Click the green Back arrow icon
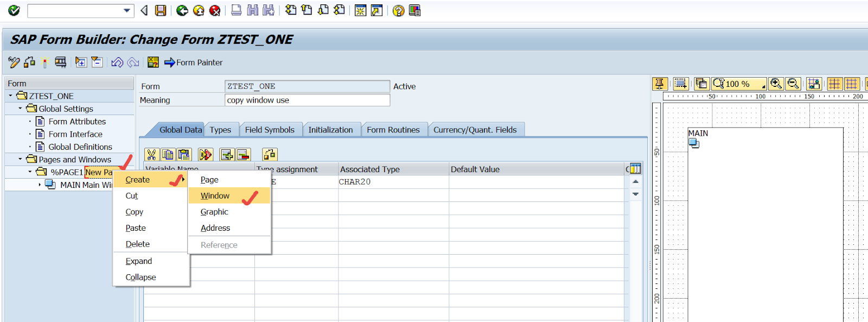Image resolution: width=868 pixels, height=322 pixels. pos(182,10)
